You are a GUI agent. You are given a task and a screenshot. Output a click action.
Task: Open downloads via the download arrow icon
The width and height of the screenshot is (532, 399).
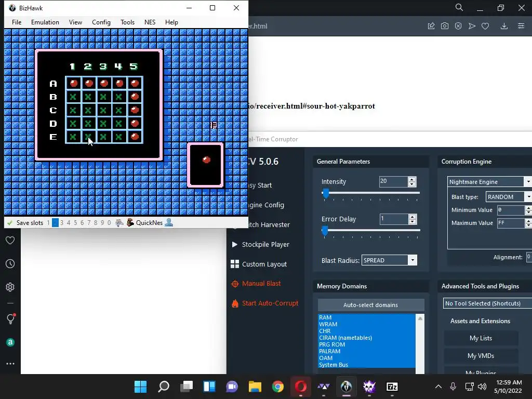click(504, 26)
